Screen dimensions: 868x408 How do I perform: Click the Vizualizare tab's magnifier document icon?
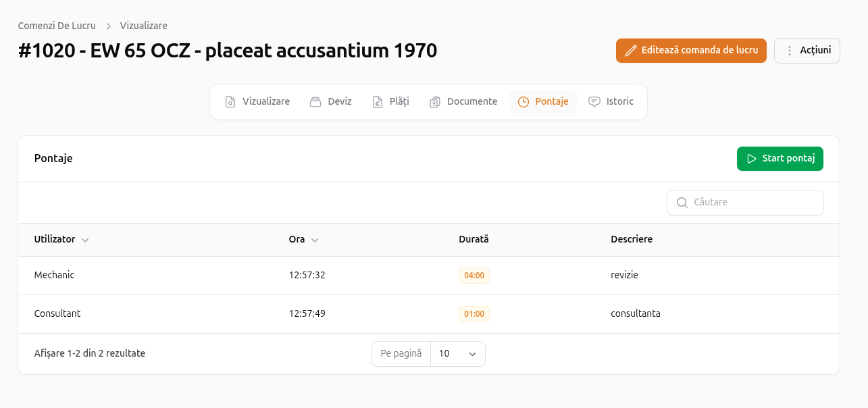[230, 102]
